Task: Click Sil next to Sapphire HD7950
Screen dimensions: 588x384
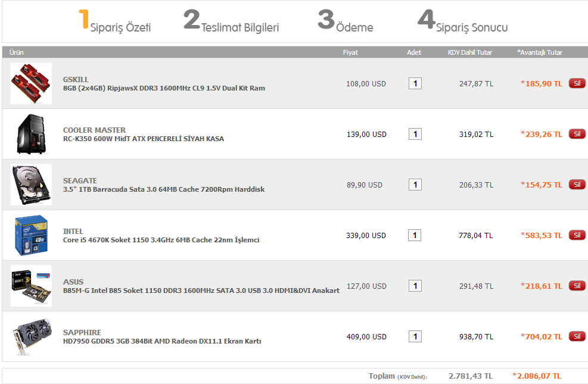Action: point(577,336)
